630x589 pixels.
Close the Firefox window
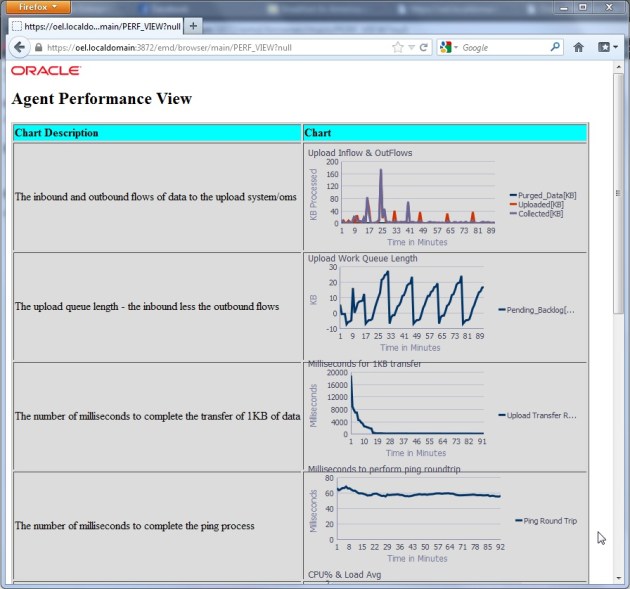click(x=609, y=7)
